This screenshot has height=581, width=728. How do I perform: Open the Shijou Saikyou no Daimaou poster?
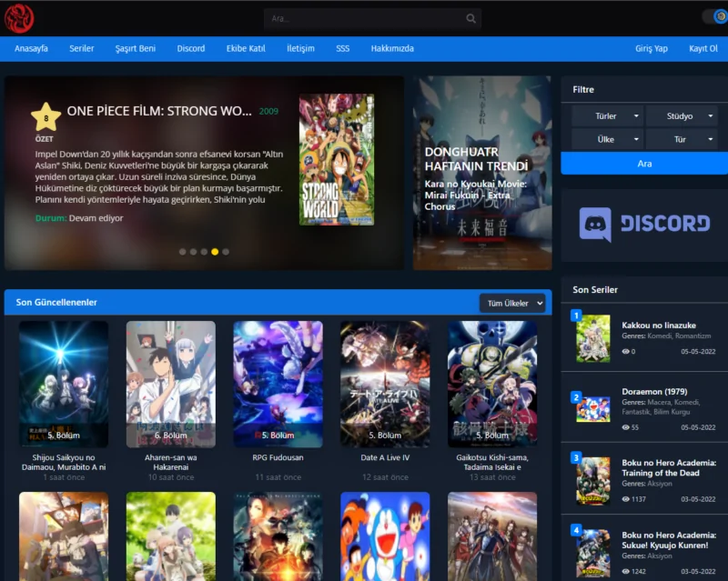pos(64,385)
